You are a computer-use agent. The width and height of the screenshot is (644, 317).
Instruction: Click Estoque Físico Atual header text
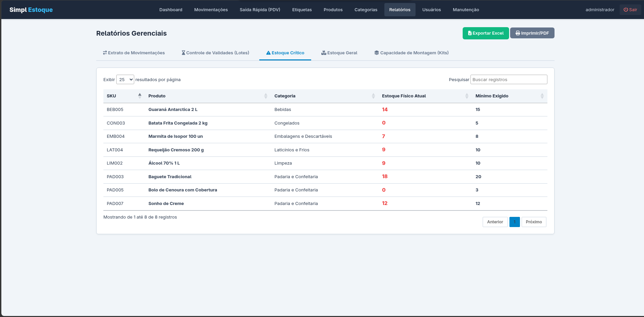[x=404, y=96]
